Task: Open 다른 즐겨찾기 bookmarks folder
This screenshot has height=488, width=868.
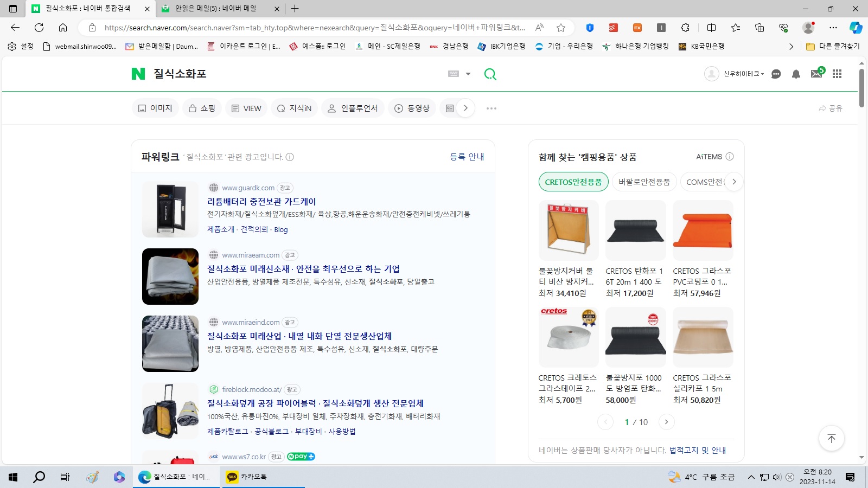Action: click(x=833, y=47)
